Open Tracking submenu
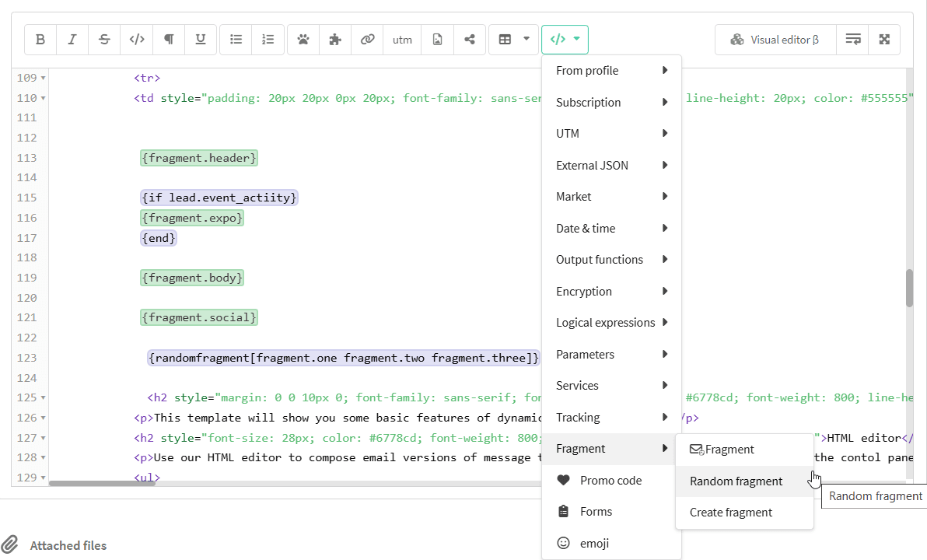 coord(611,418)
